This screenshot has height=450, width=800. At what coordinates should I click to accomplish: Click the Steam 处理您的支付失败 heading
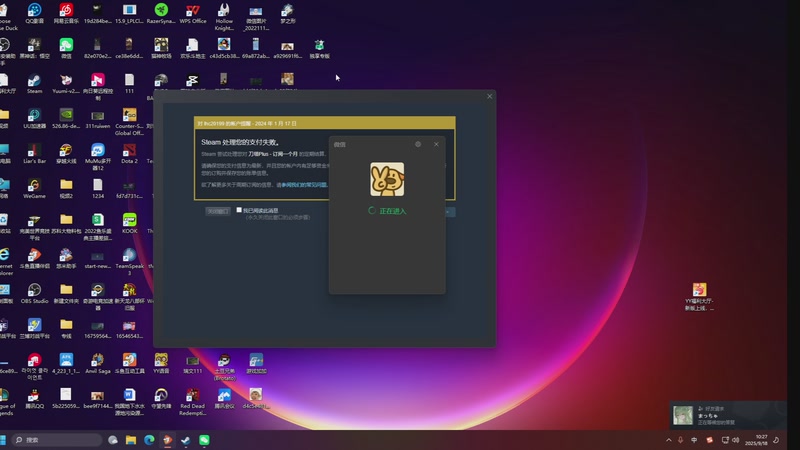coord(240,142)
